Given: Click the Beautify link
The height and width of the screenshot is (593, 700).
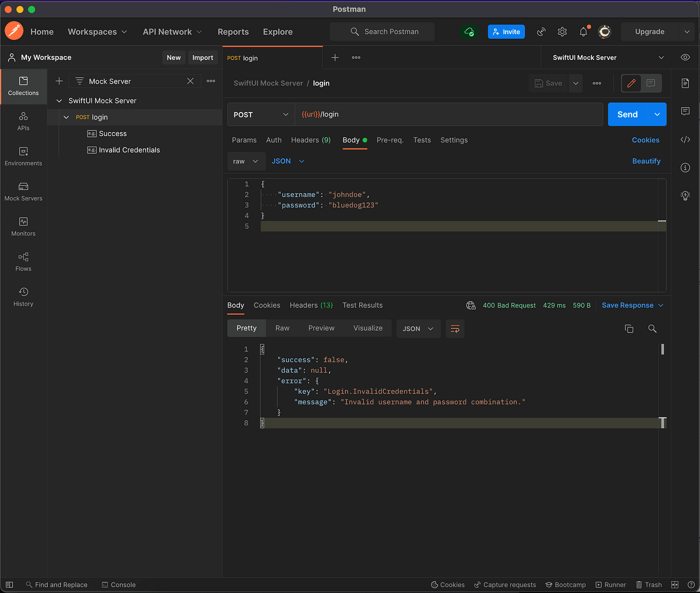Looking at the screenshot, I should [646, 161].
